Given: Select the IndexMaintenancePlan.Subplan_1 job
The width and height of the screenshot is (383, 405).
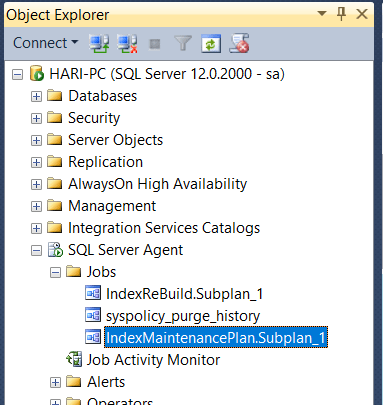Looking at the screenshot, I should 216,338.
